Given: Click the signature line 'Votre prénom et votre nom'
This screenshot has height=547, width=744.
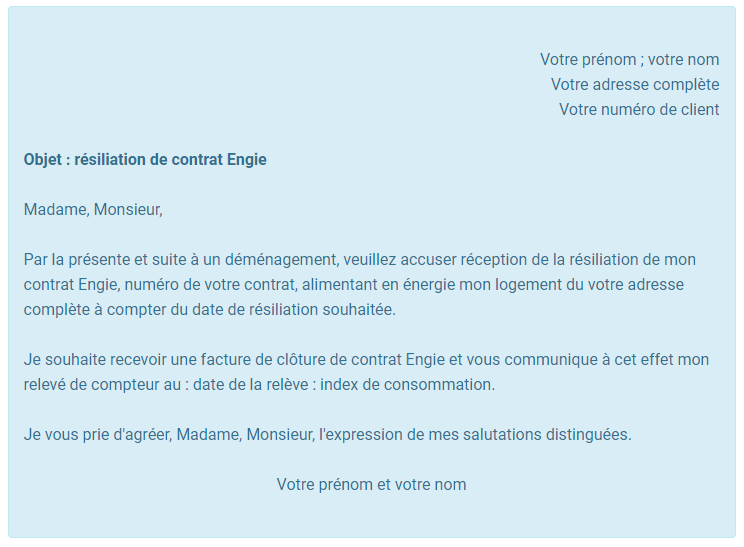Looking at the screenshot, I should click(372, 484).
